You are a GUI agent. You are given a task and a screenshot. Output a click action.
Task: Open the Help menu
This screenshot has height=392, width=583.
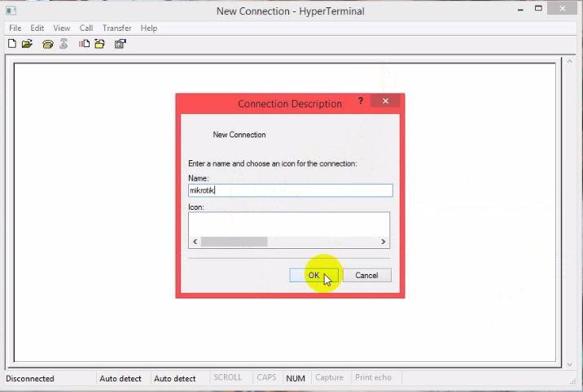point(149,28)
